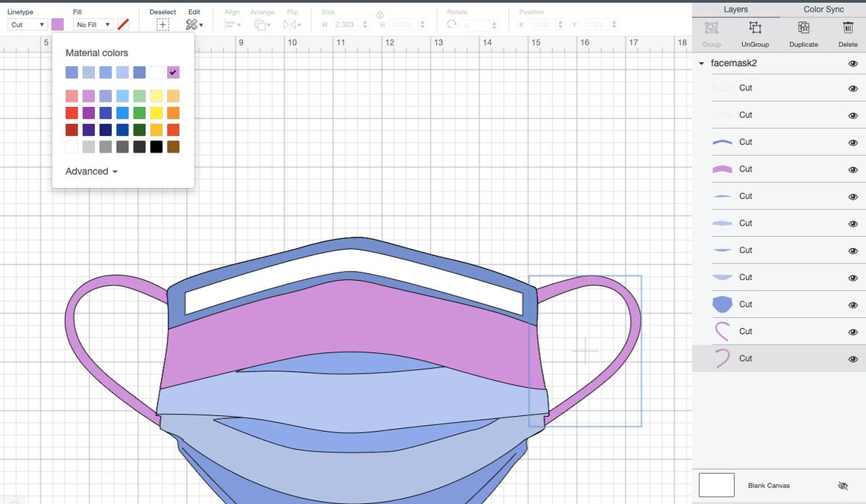Click the red pen linetype icon near Fill
This screenshot has width=866, height=504.
pyautogui.click(x=123, y=24)
